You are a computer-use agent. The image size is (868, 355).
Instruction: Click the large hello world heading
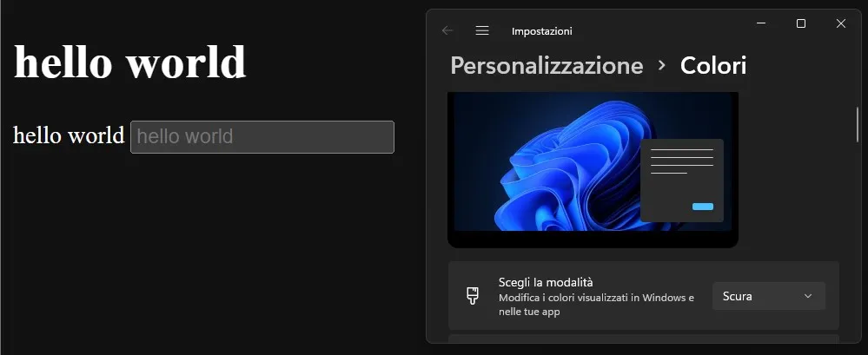click(130, 62)
